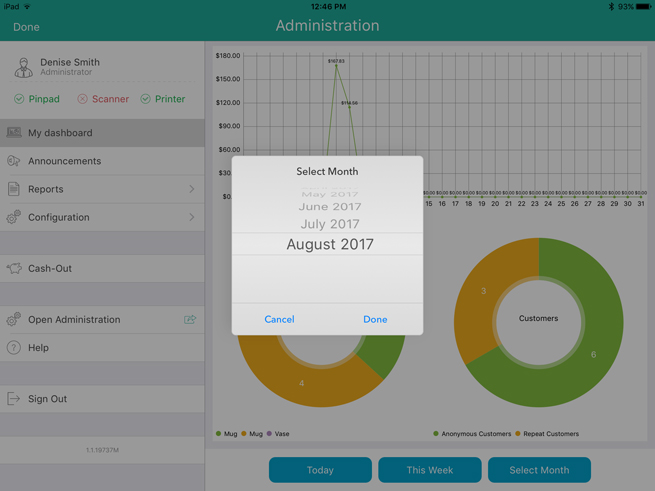This screenshot has width=655, height=491.
Task: Click the Customers donut center label
Action: pyautogui.click(x=538, y=318)
